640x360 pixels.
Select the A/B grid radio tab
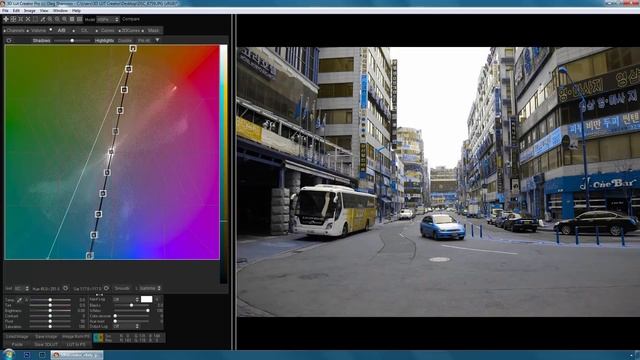[x=59, y=30]
